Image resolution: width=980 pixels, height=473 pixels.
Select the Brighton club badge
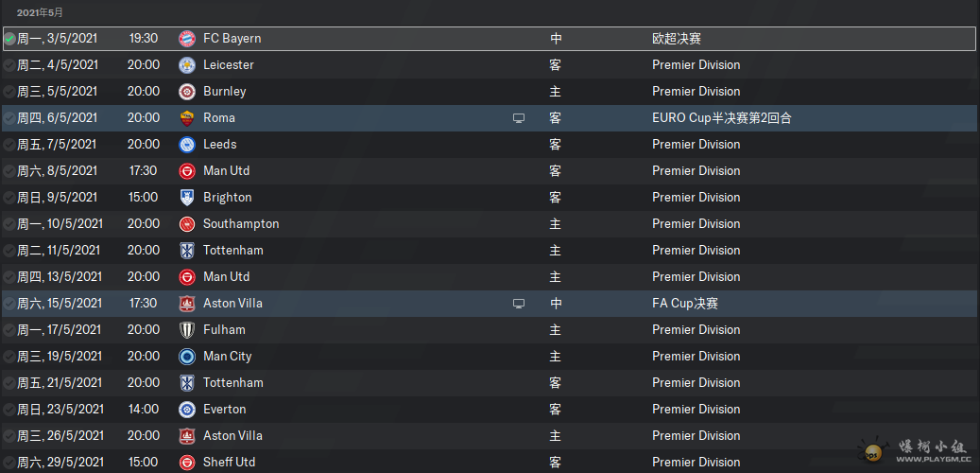[186, 198]
